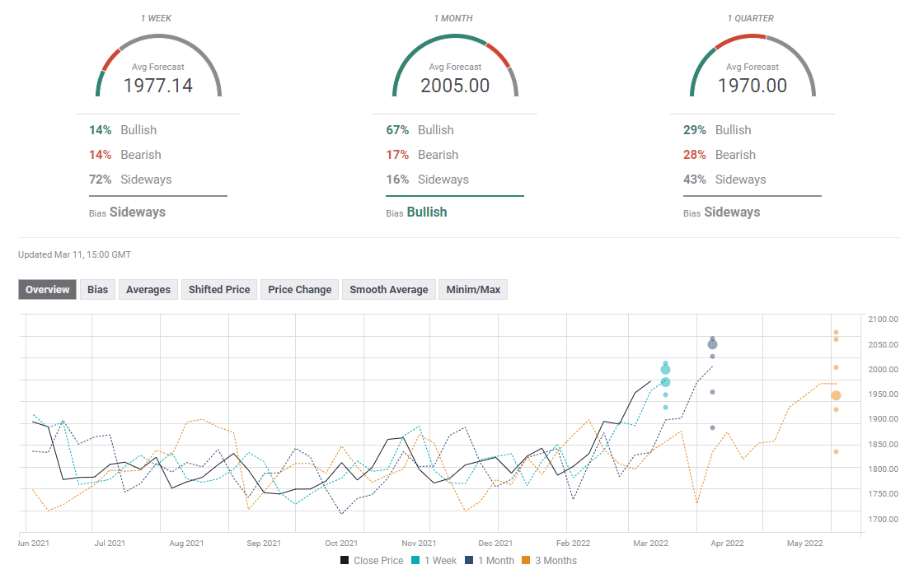The image size is (919, 588).
Task: Click the largest dark blue forecast bubble
Action: click(x=713, y=345)
